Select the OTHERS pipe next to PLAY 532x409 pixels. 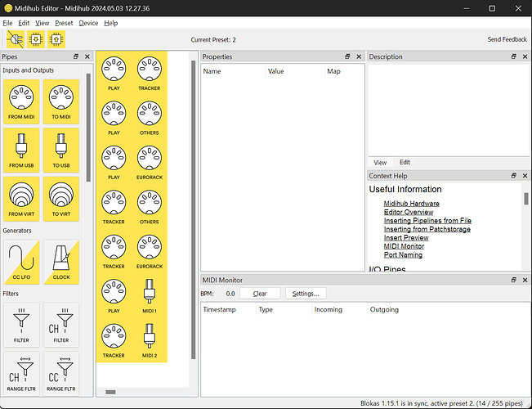click(x=150, y=118)
